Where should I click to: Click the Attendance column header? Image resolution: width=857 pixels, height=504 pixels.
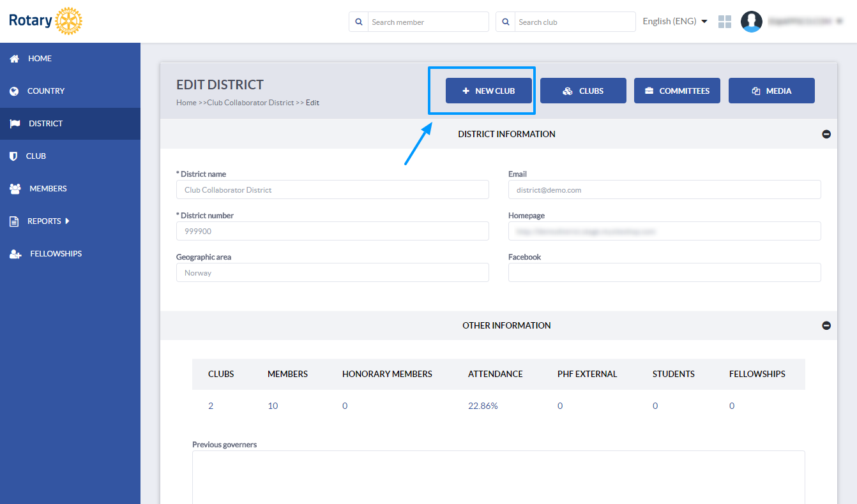tap(495, 374)
